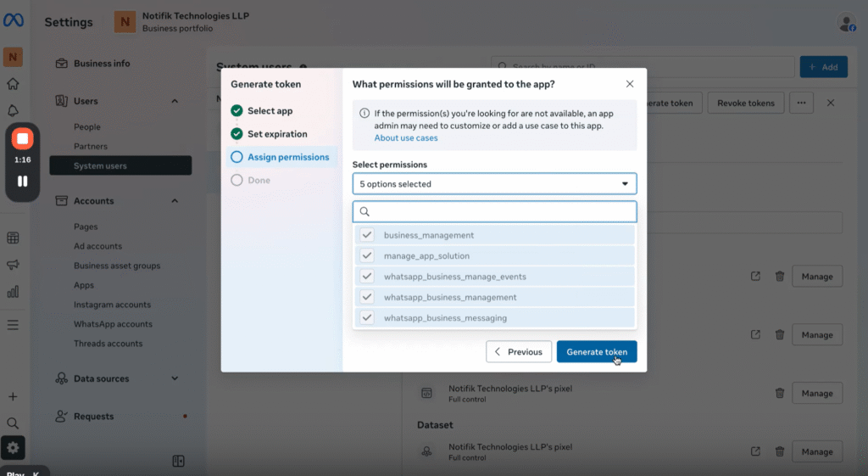Pause the recording using pause control
This screenshot has height=476, width=868.
click(23, 181)
